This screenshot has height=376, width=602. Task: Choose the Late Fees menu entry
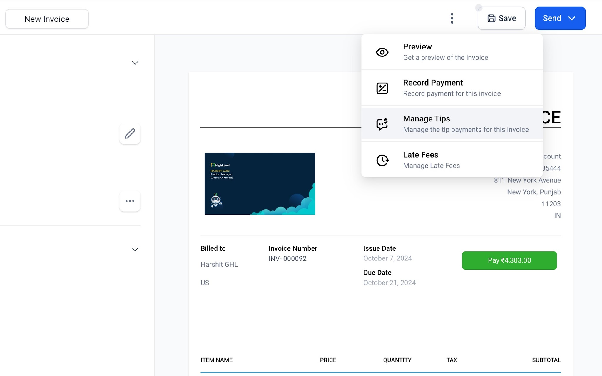(x=452, y=160)
